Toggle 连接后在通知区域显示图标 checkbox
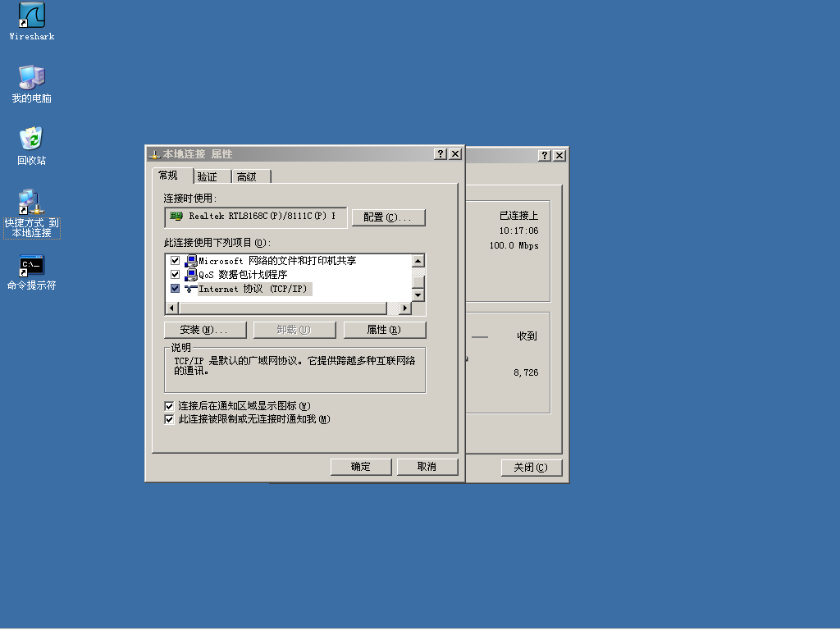The width and height of the screenshot is (840, 630). click(169, 406)
